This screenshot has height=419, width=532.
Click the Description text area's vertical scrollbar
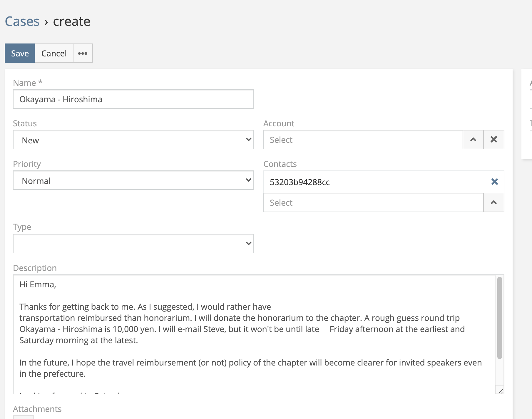499,317
